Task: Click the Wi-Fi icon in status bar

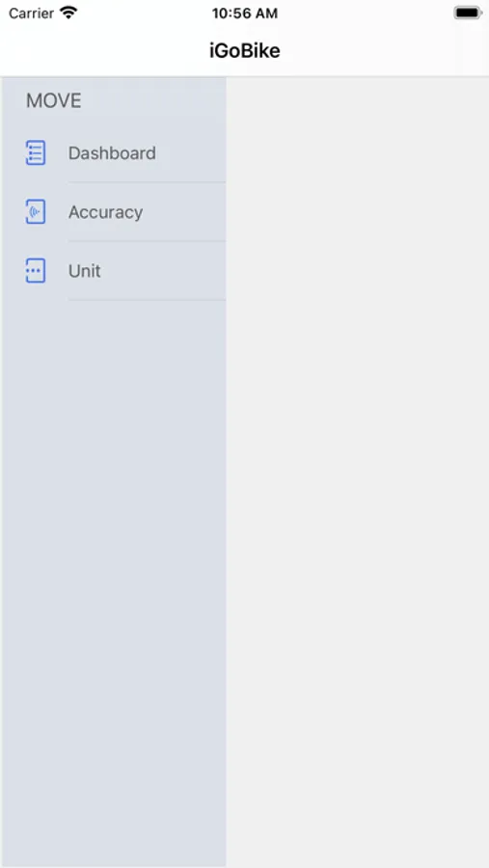Action: [x=68, y=13]
